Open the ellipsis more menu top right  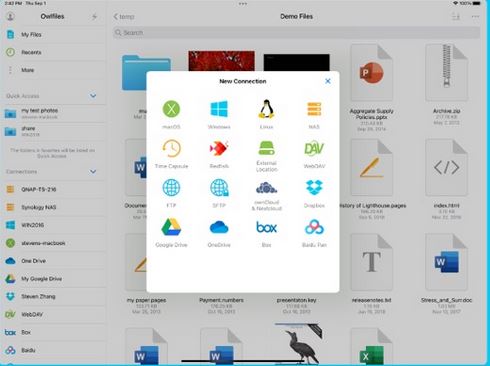tap(475, 16)
